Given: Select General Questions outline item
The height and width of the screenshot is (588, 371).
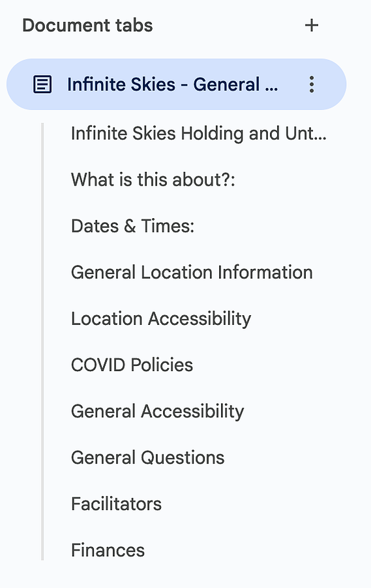Looking at the screenshot, I should click(x=147, y=458).
